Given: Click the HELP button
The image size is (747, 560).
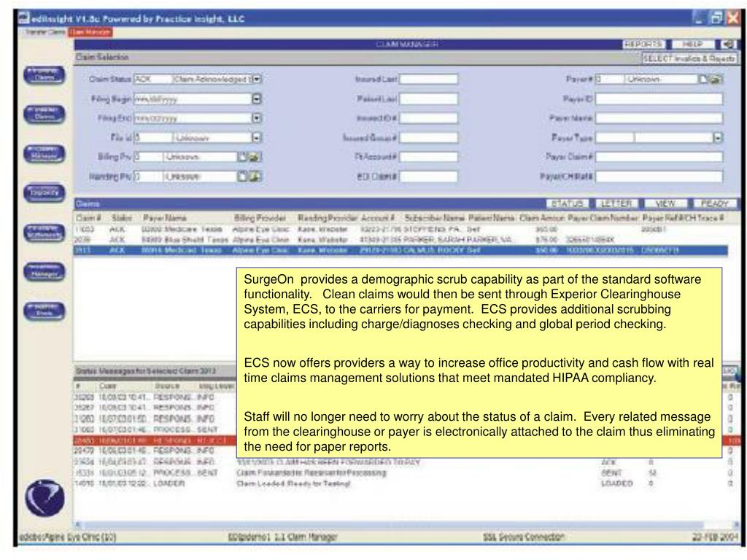Looking at the screenshot, I should 693,44.
